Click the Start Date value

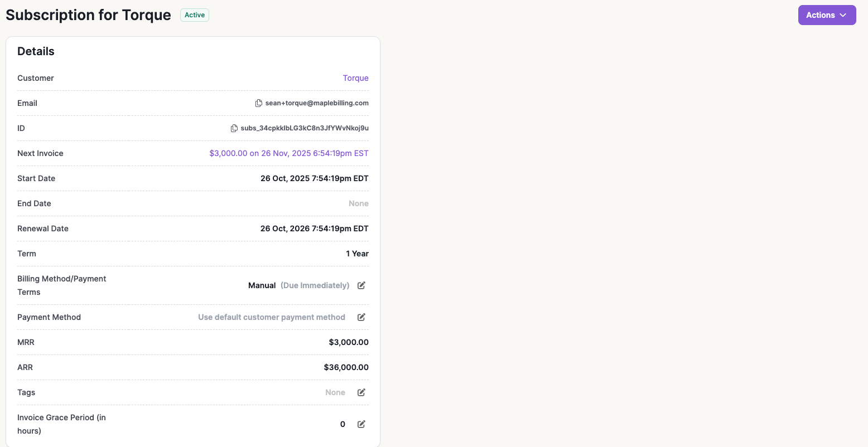[314, 178]
